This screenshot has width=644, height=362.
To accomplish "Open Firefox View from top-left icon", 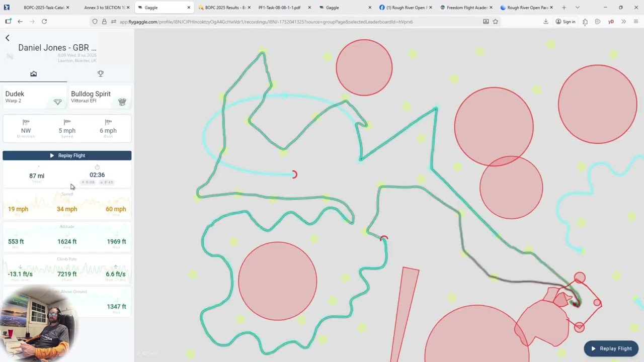I will coord(7,8).
